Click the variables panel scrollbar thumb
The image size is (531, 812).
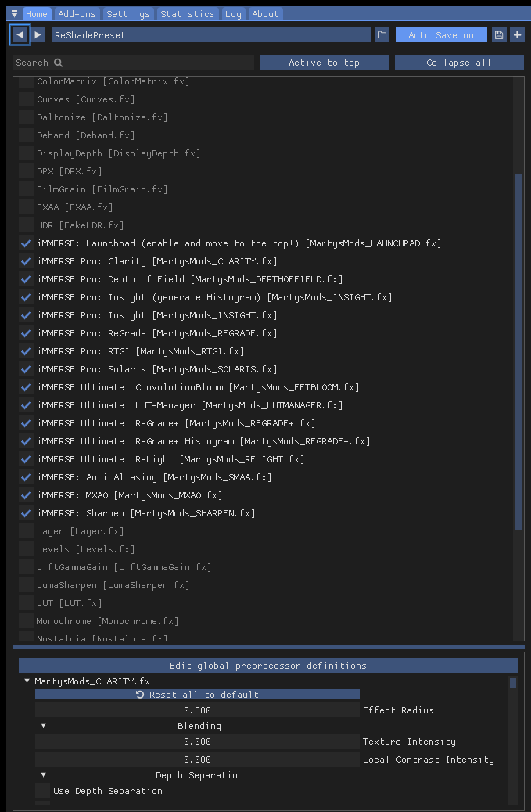coord(512,683)
